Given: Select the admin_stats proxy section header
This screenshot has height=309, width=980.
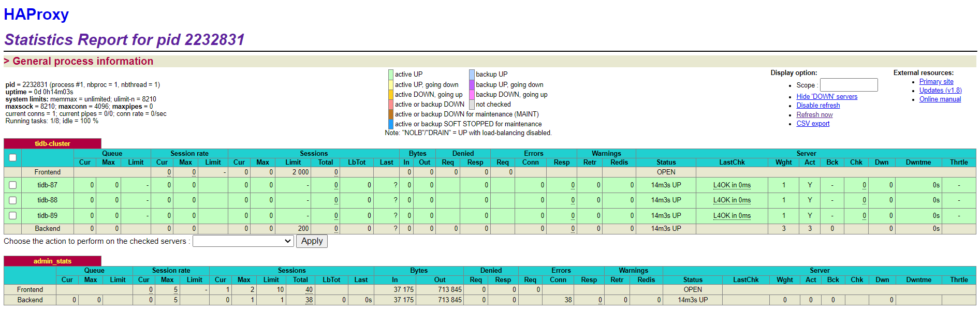Looking at the screenshot, I should pyautogui.click(x=52, y=261).
